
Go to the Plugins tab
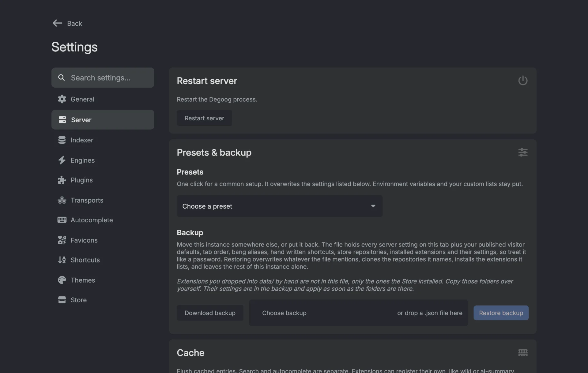103,180
